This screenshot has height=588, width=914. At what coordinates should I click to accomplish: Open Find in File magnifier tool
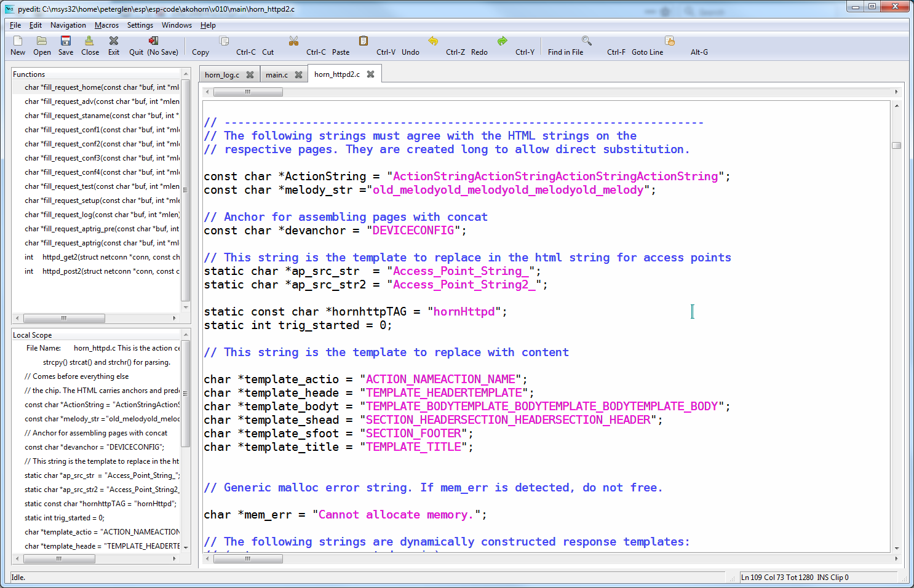587,41
